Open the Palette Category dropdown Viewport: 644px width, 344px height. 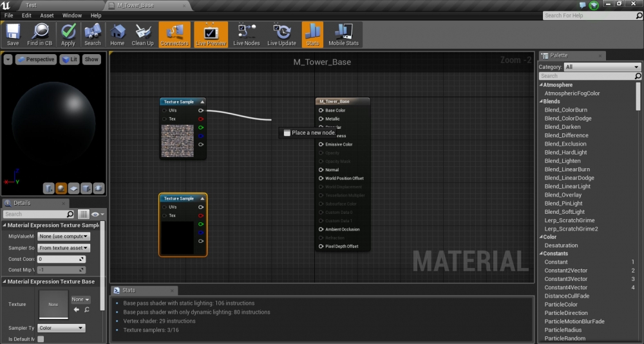602,67
